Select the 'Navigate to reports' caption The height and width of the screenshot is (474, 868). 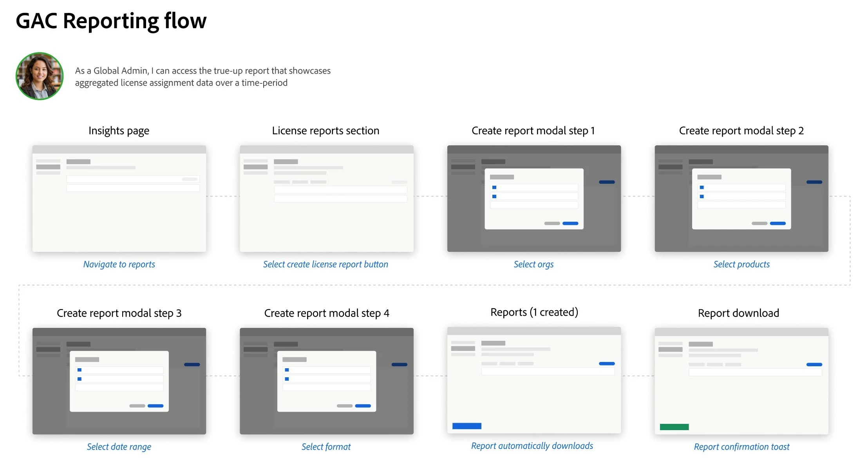(119, 264)
